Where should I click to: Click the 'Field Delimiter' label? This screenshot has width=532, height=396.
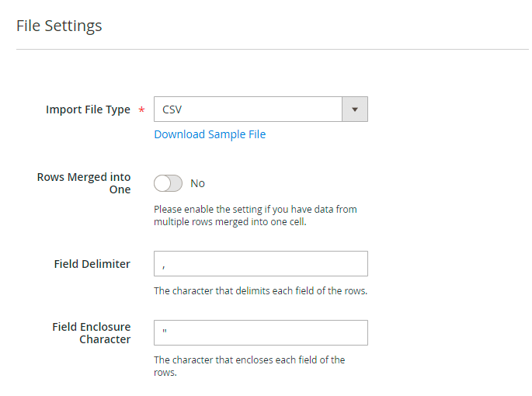click(x=92, y=264)
